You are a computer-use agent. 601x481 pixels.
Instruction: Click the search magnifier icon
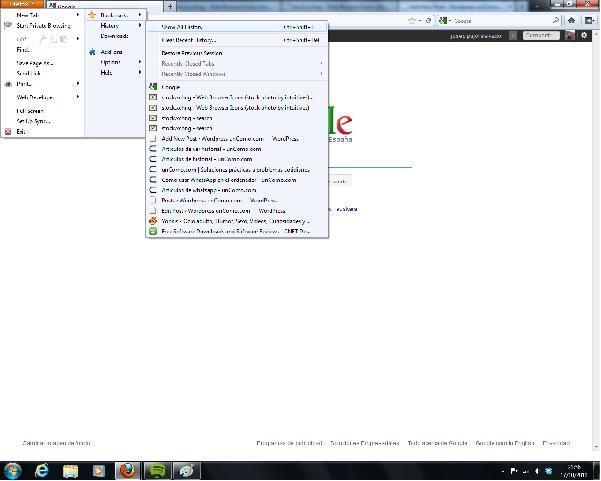[555, 20]
